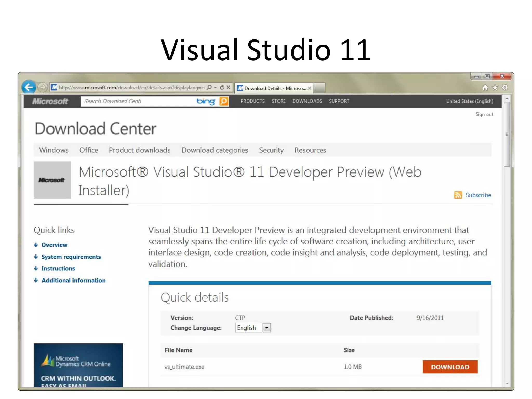Select the Office navigation tab
The height and width of the screenshot is (399, 532).
(89, 150)
